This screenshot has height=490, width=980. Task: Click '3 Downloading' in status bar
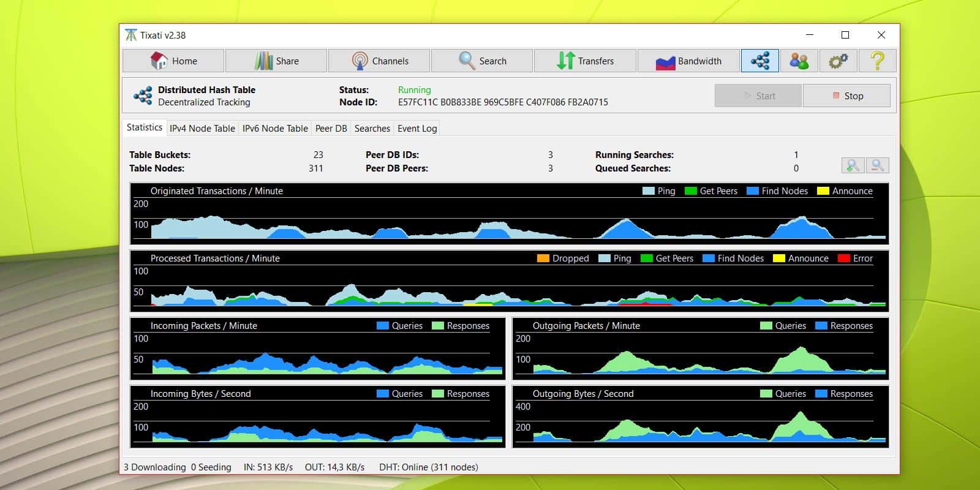click(x=155, y=467)
